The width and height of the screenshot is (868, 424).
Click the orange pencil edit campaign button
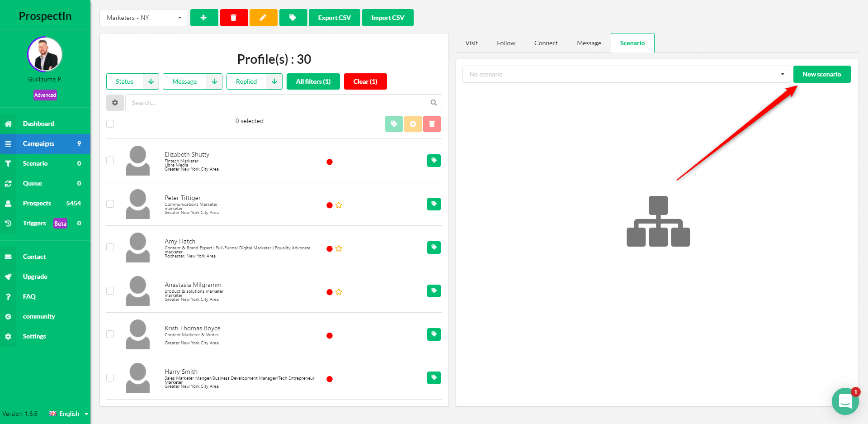(x=263, y=18)
